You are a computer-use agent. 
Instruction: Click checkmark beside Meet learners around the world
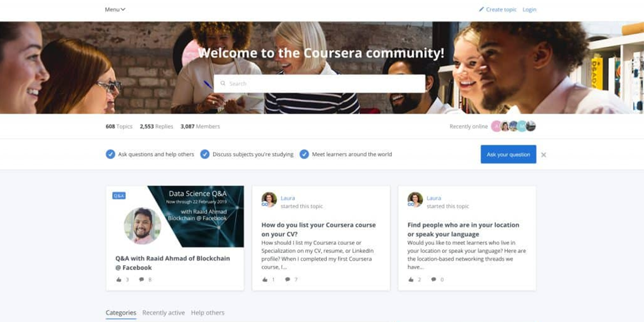[x=304, y=154]
